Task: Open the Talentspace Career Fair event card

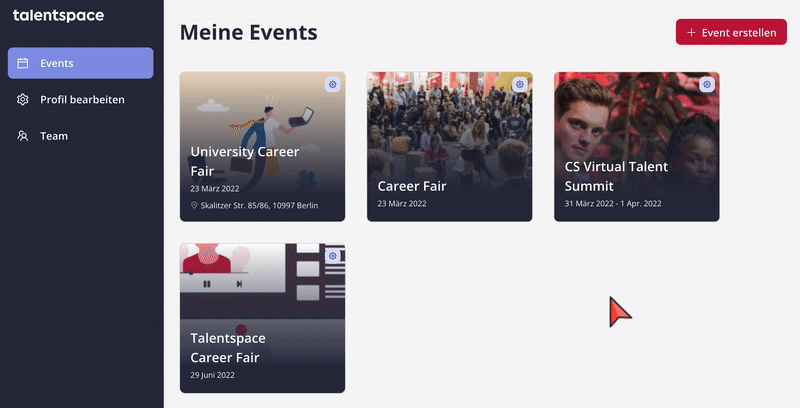Action: (262, 318)
